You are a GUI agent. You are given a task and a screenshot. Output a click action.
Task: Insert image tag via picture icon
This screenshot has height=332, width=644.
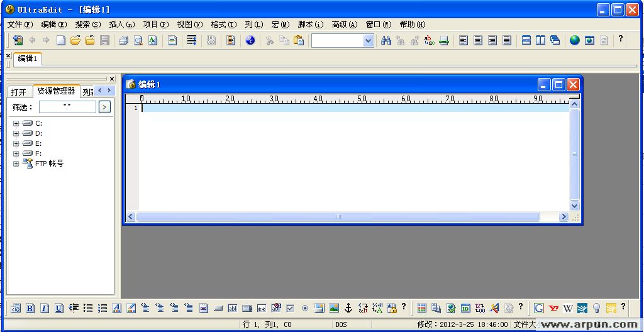(x=334, y=308)
